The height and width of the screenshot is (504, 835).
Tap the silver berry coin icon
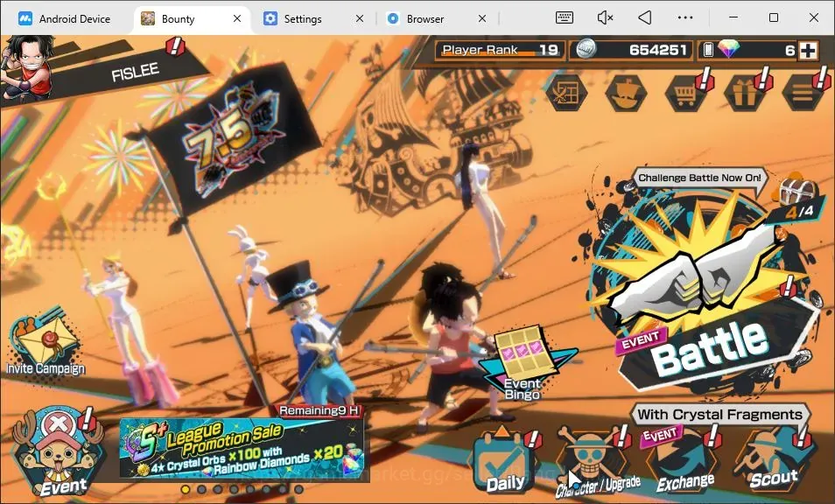coord(586,50)
